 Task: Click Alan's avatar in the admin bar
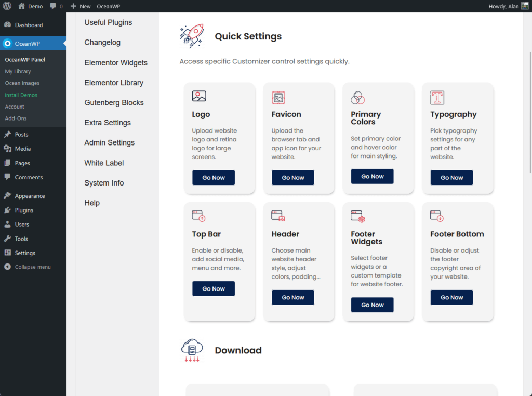525,6
